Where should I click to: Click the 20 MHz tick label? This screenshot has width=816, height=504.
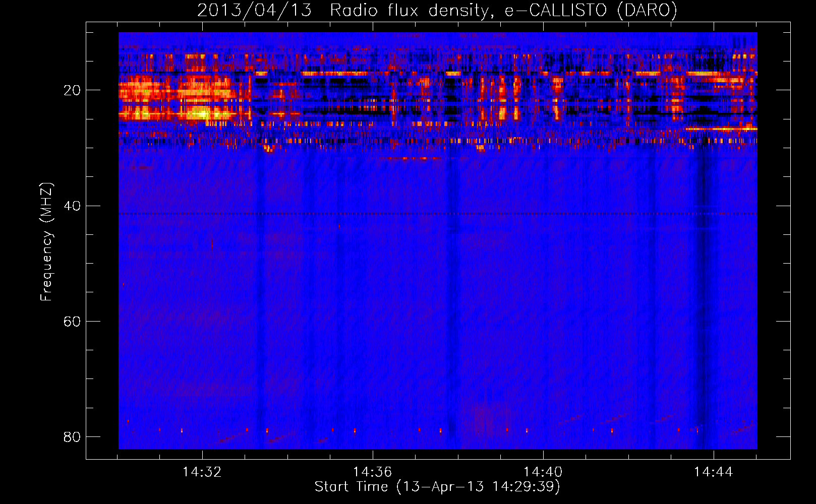pyautogui.click(x=72, y=90)
